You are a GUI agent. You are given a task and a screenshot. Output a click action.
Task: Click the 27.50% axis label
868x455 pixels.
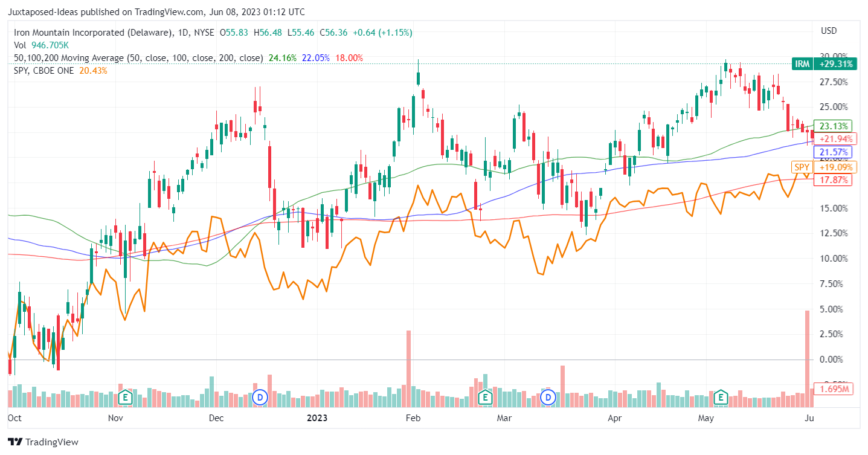tap(834, 82)
